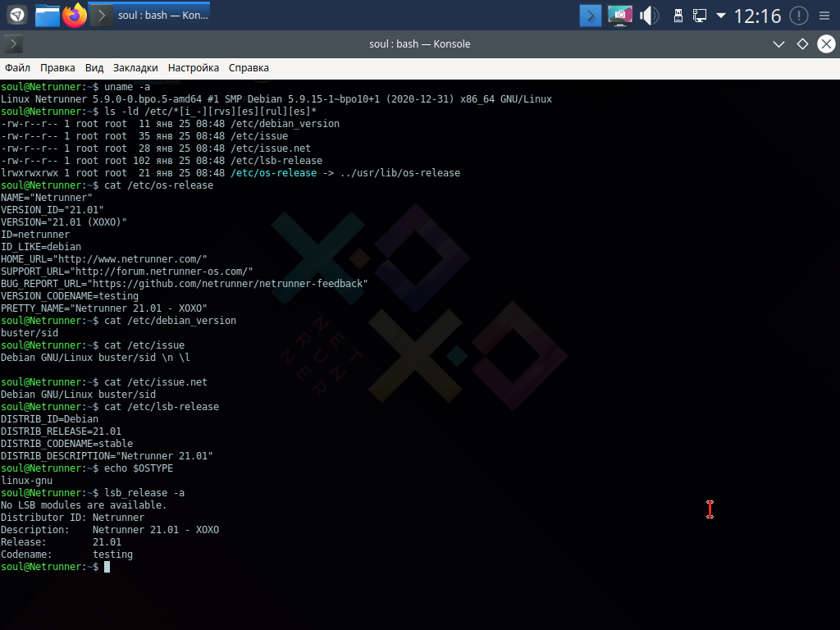
Task: Click the DISTRIB_DESCRIPTION="Netrunner 21.01" line
Action: point(107,456)
